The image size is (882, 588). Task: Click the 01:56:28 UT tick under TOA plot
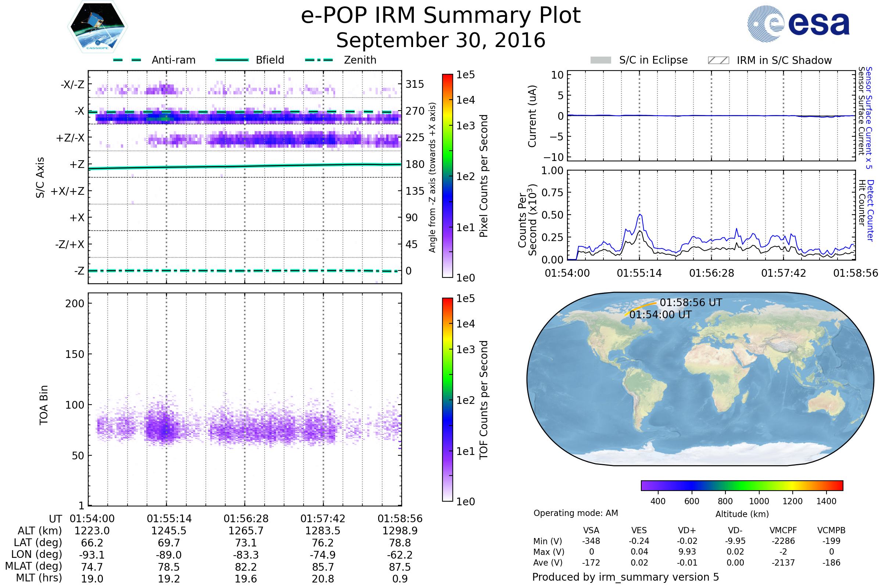click(246, 519)
